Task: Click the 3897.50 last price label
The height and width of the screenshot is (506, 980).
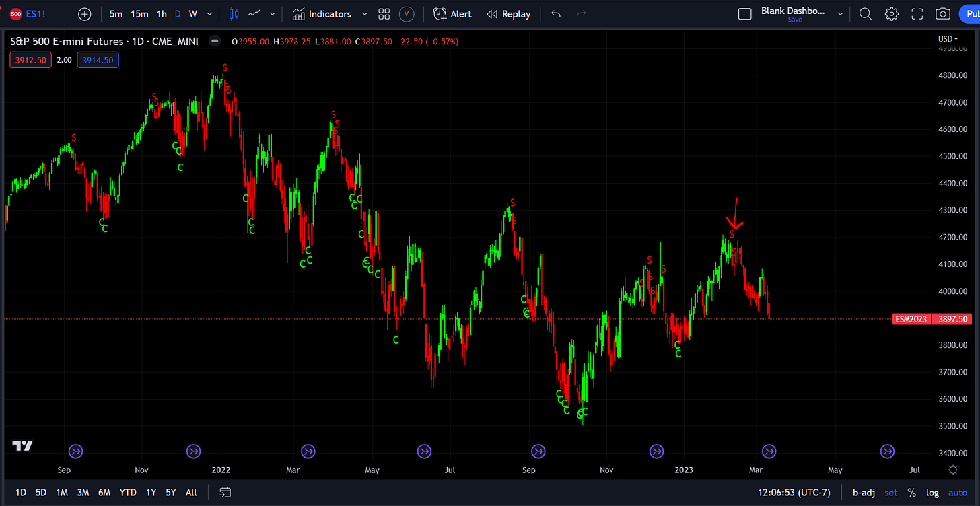Action: click(x=952, y=319)
